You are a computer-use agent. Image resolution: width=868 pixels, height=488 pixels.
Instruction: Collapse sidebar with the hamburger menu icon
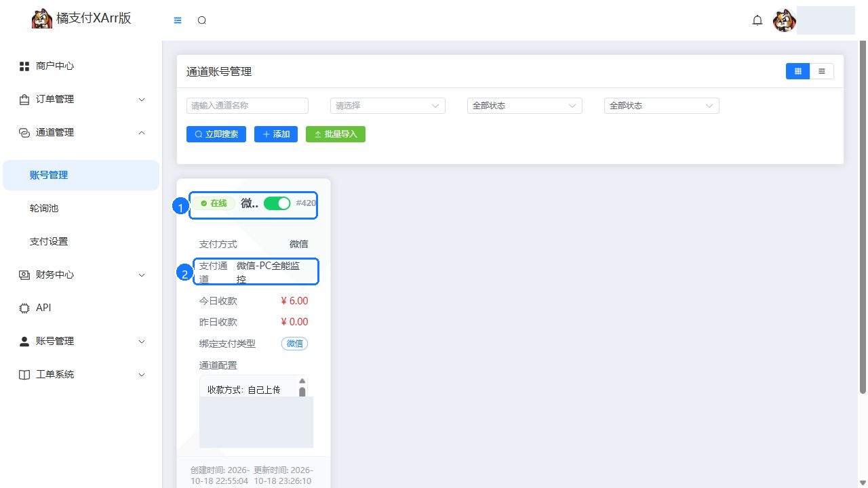coord(178,20)
